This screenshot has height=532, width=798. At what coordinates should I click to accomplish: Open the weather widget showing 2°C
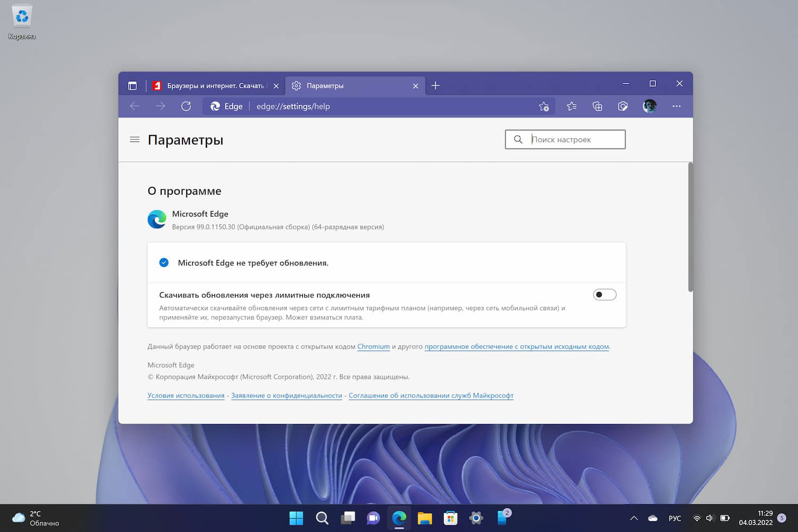pyautogui.click(x=36, y=518)
